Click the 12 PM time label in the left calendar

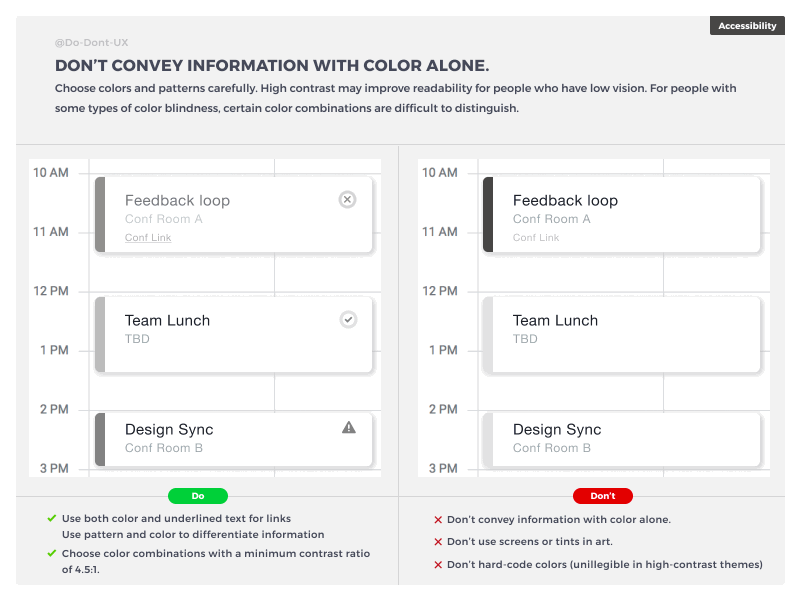click(52, 291)
